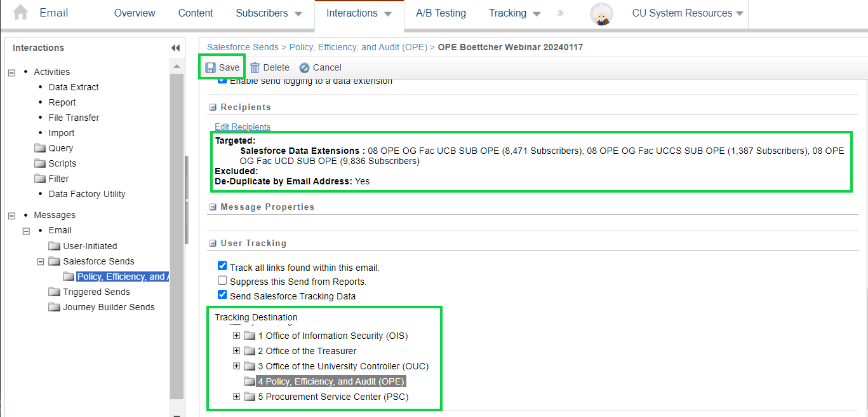The width and height of the screenshot is (868, 417).
Task: Open the CU System Resources account dropdown
Action: (x=688, y=13)
